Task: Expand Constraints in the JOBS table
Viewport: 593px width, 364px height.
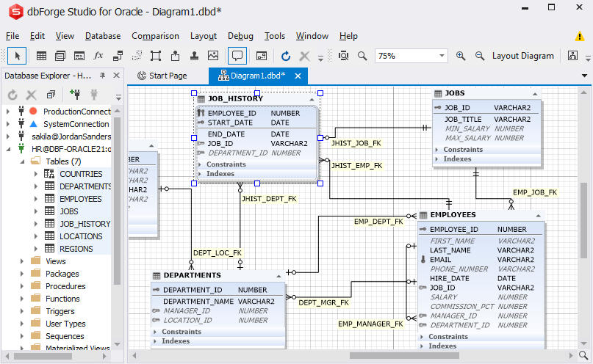Action: click(436, 150)
